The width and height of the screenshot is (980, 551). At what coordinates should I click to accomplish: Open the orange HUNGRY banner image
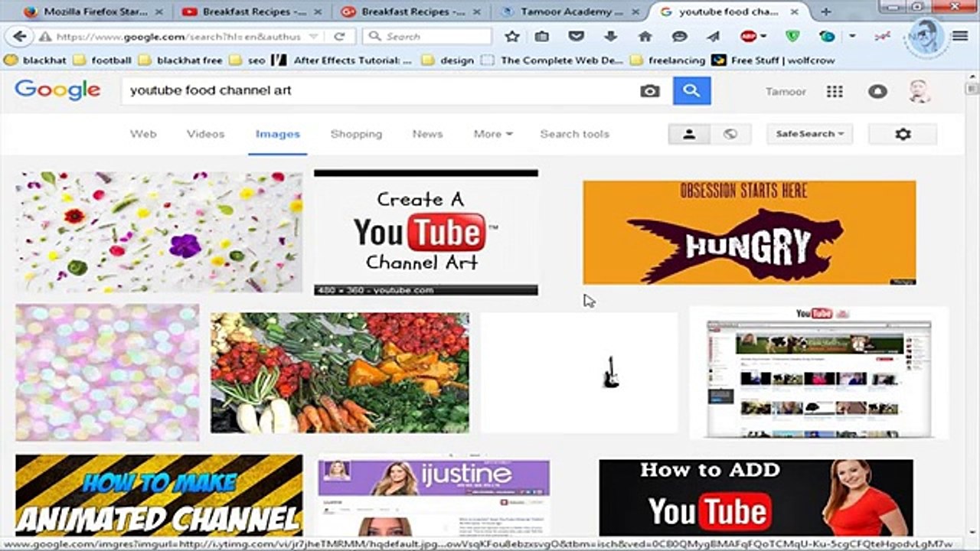pyautogui.click(x=750, y=233)
